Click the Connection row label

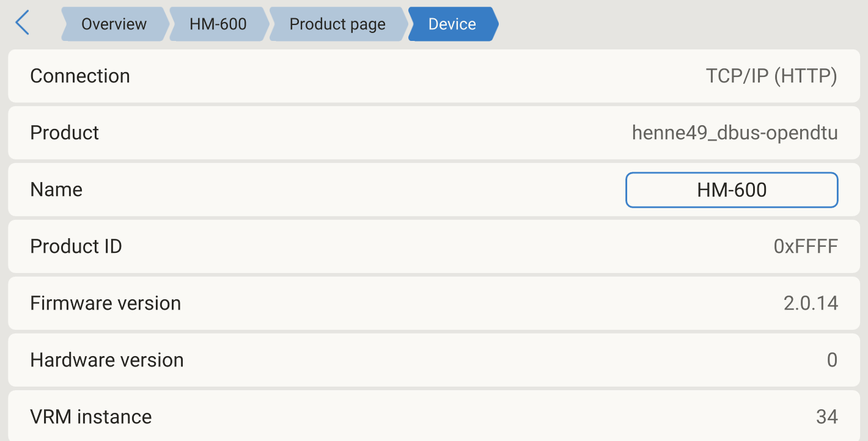pos(80,76)
